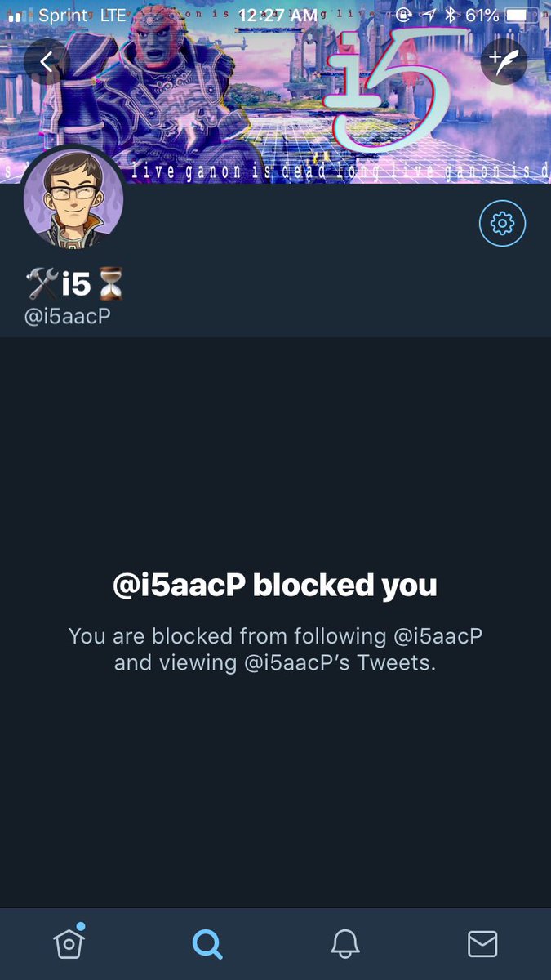Tap the Sprint LTE carrier label
This screenshot has height=980, width=551.
(x=82, y=15)
